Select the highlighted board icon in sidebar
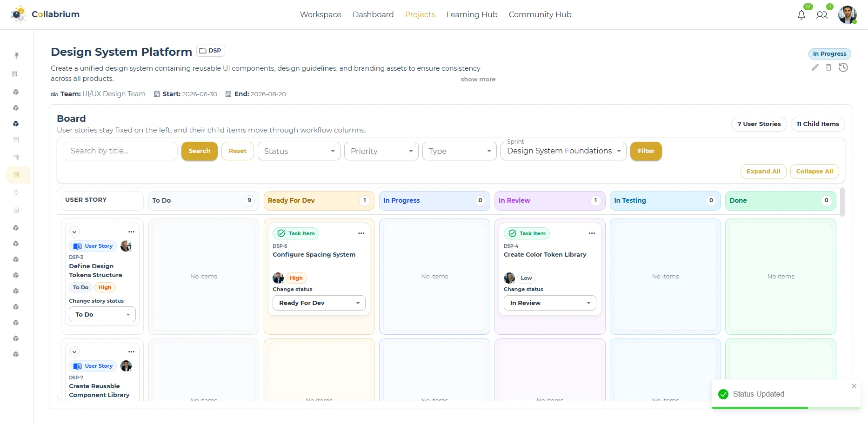Viewport: 868px width, 424px height. (x=17, y=175)
